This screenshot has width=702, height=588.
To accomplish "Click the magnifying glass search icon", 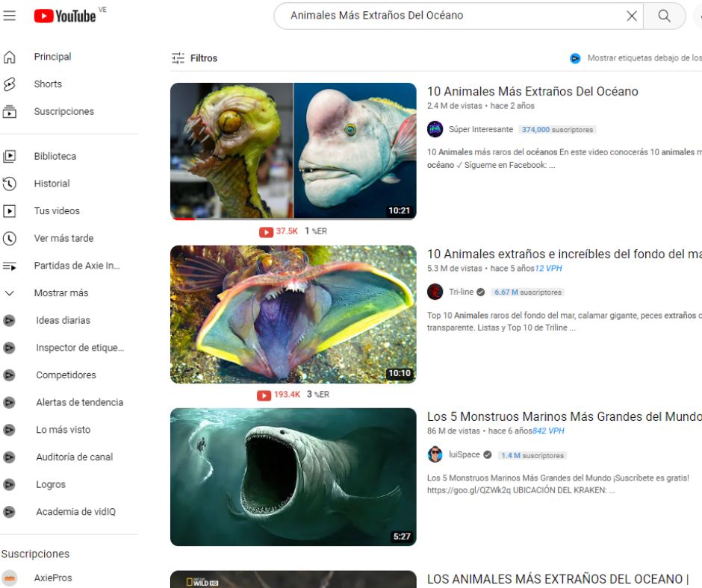I will 663,16.
